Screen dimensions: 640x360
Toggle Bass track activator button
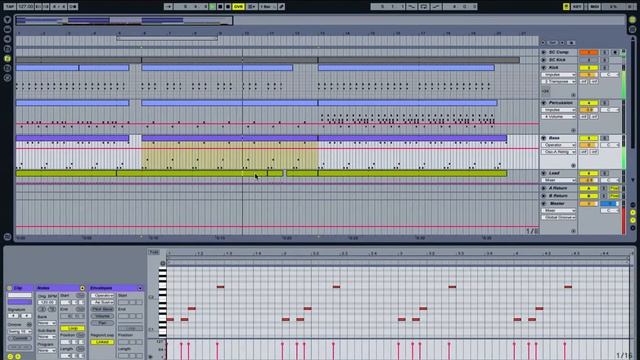pyautogui.click(x=589, y=138)
